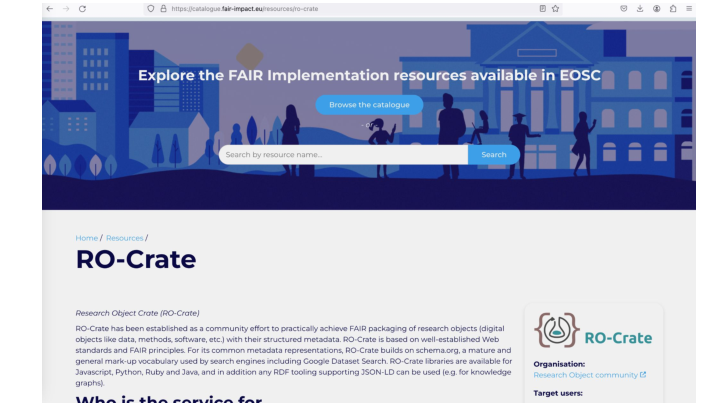Viewport: 720px width, 405px height.
Task: Go to Home breadcrumb link
Action: coord(87,238)
